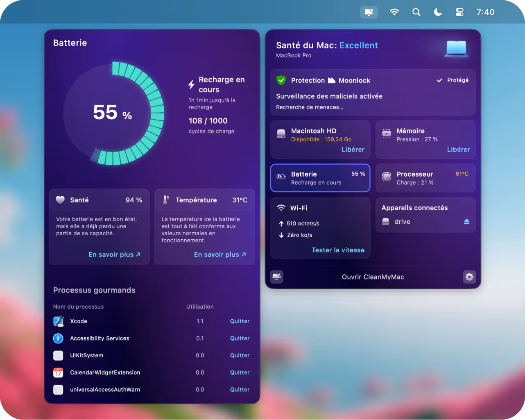Click the Batterie charging icon in tile
The image size is (525, 420).
pos(281,177)
